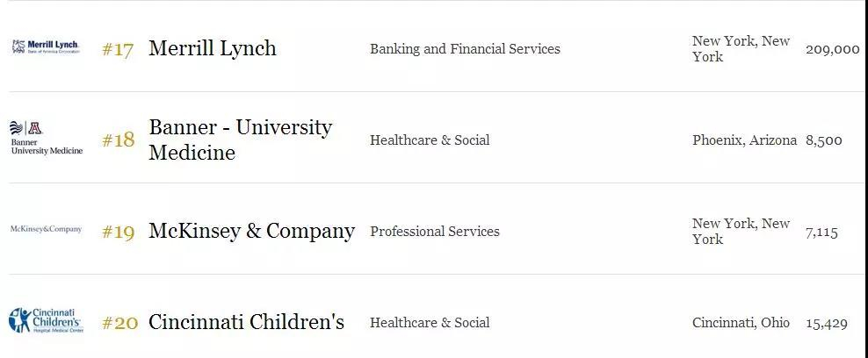Open the Banner - University Medicine link

click(x=240, y=140)
